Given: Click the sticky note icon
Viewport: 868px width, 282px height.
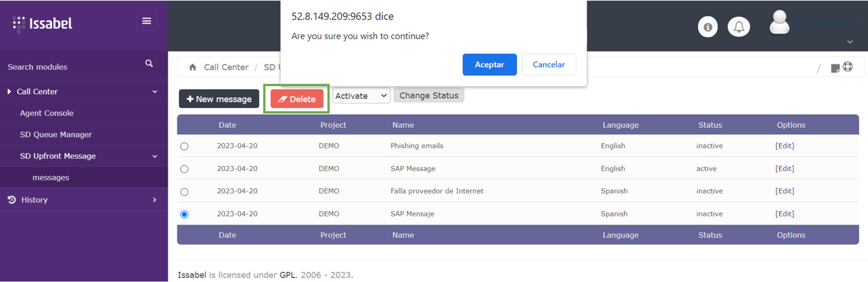Looking at the screenshot, I should [x=835, y=68].
